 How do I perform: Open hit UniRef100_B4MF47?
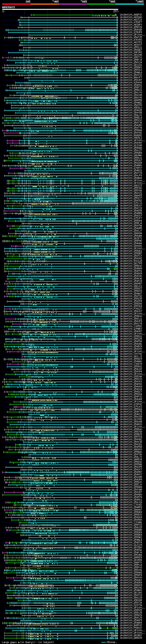tap(131, 625)
